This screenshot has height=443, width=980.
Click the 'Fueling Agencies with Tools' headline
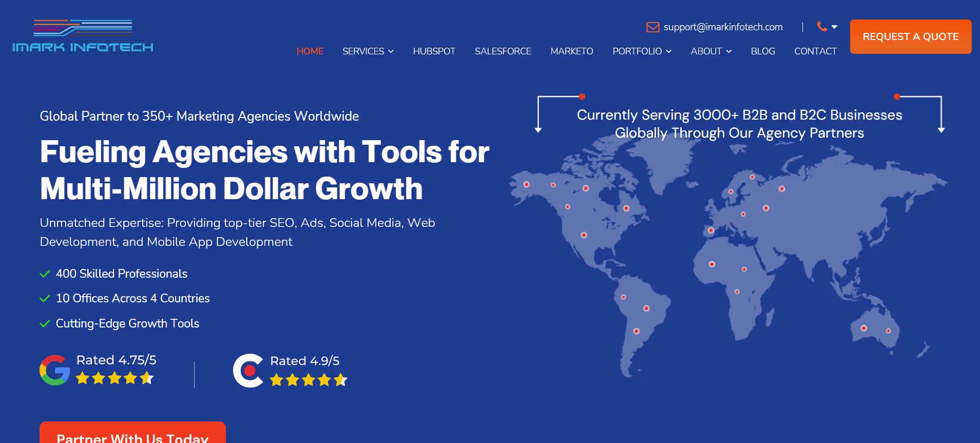[264, 170]
